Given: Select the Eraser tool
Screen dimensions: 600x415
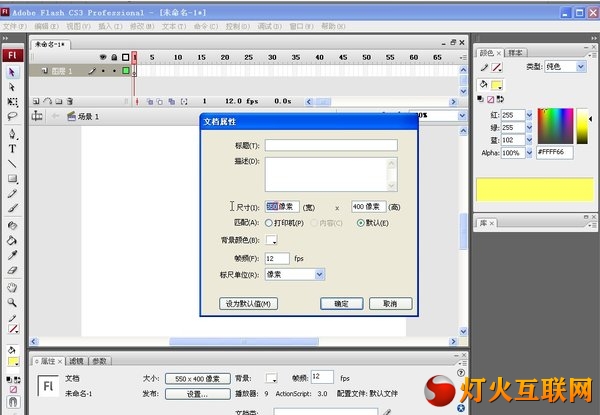Looking at the screenshot, I should (x=12, y=270).
